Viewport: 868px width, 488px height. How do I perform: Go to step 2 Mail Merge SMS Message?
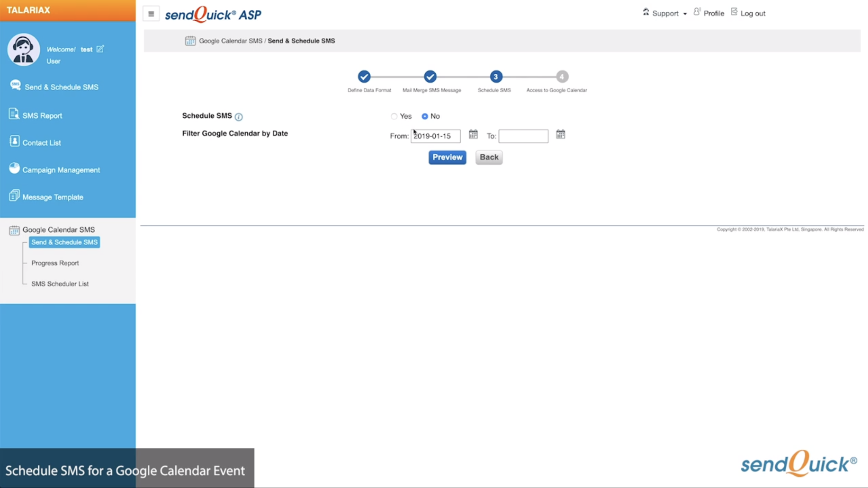coord(430,77)
